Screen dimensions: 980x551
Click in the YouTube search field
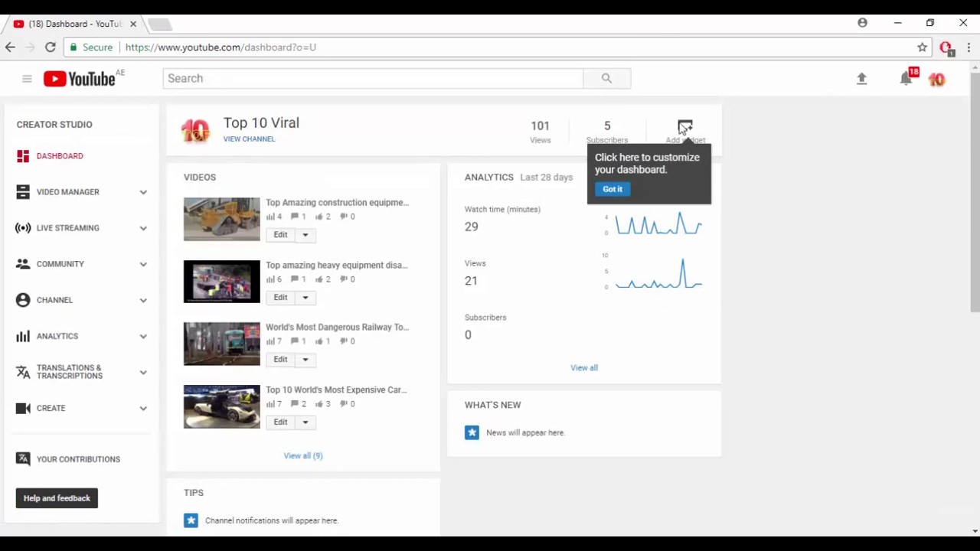pyautogui.click(x=373, y=78)
